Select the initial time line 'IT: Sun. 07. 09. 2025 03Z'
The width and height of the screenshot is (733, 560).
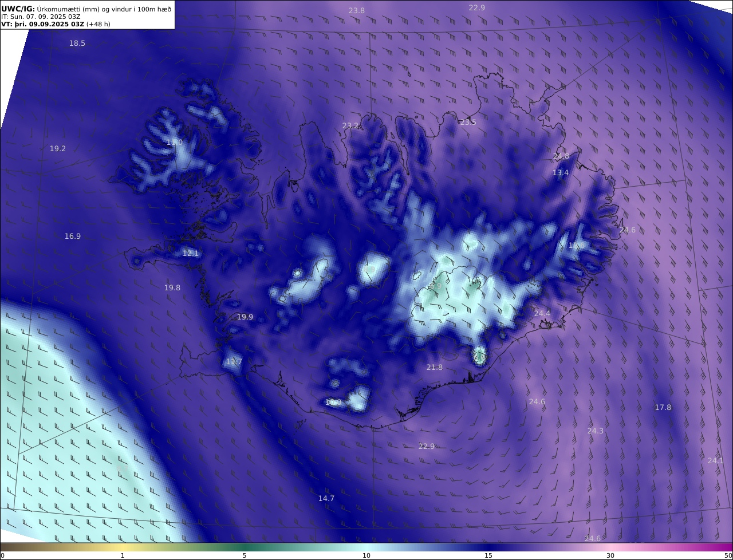[41, 17]
